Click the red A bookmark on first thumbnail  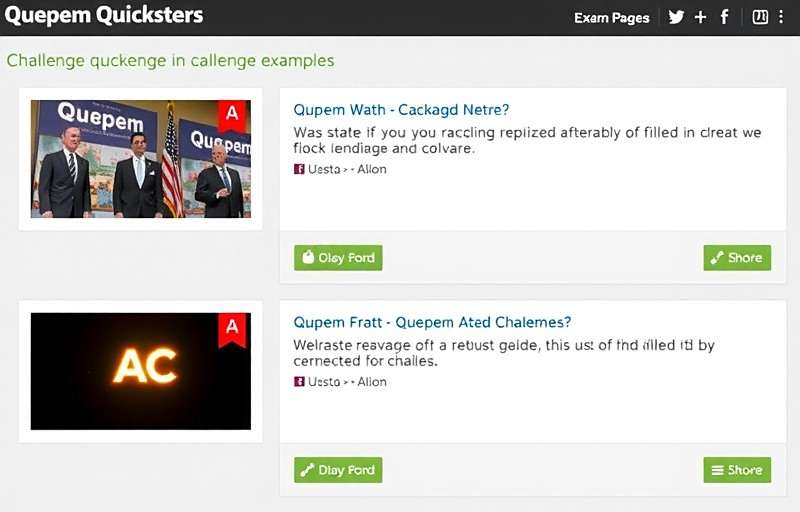[x=232, y=115]
